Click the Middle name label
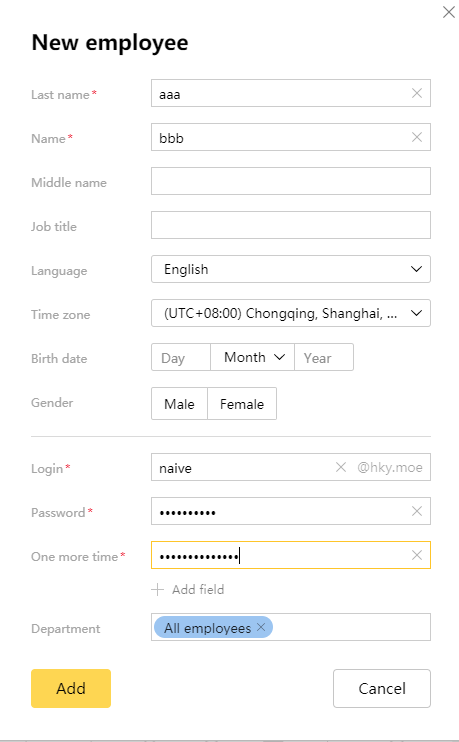Screen dimensions: 459x742 tap(69, 183)
